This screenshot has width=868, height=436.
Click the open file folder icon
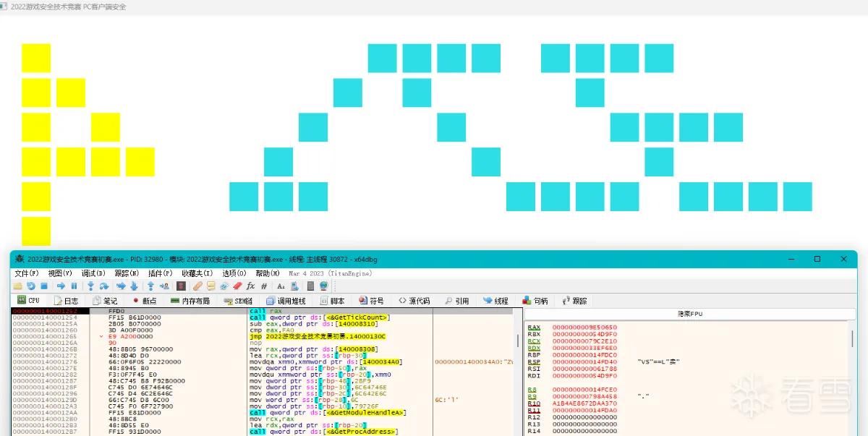(x=18, y=286)
